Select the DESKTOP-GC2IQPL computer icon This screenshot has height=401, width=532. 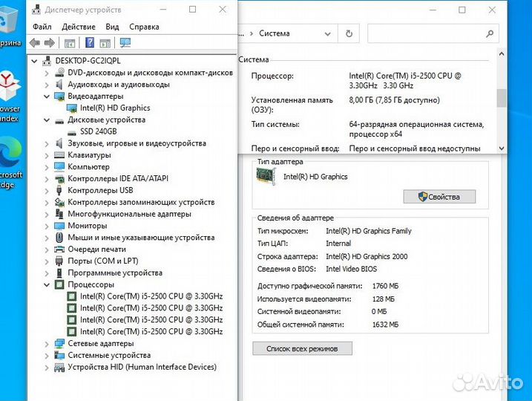click(47, 61)
